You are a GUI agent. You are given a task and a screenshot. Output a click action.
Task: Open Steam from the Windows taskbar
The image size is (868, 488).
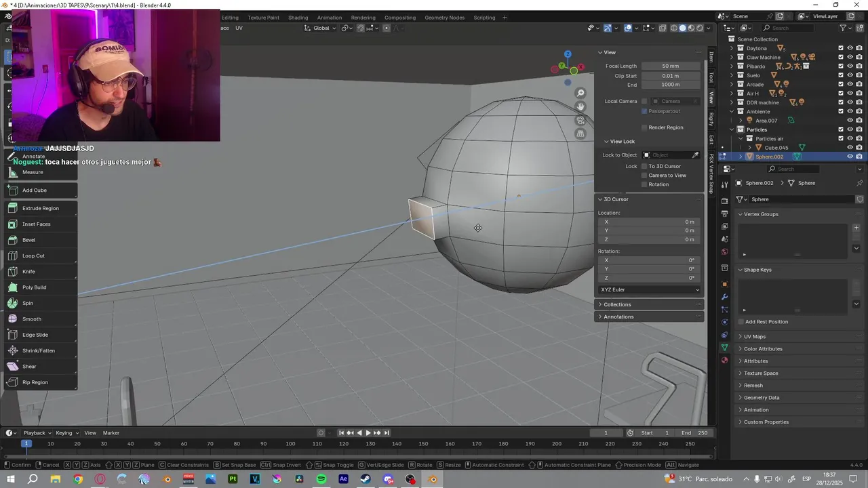tap(366, 479)
